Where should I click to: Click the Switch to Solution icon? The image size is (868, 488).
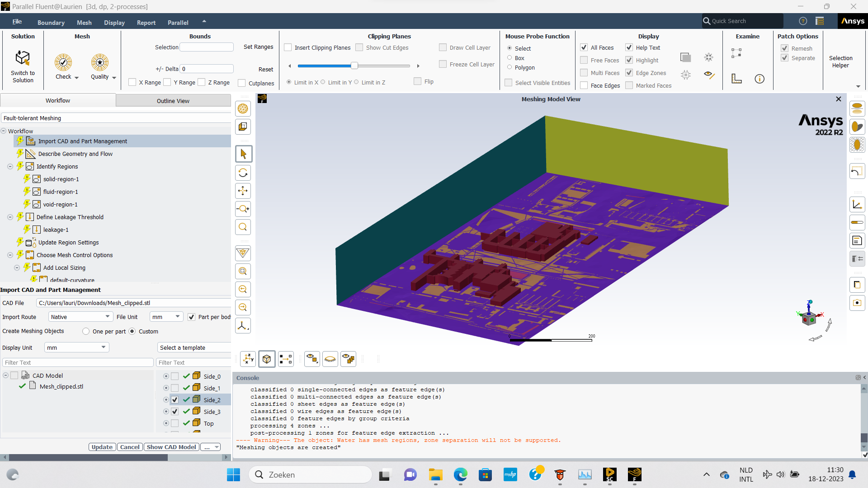pos(23,58)
